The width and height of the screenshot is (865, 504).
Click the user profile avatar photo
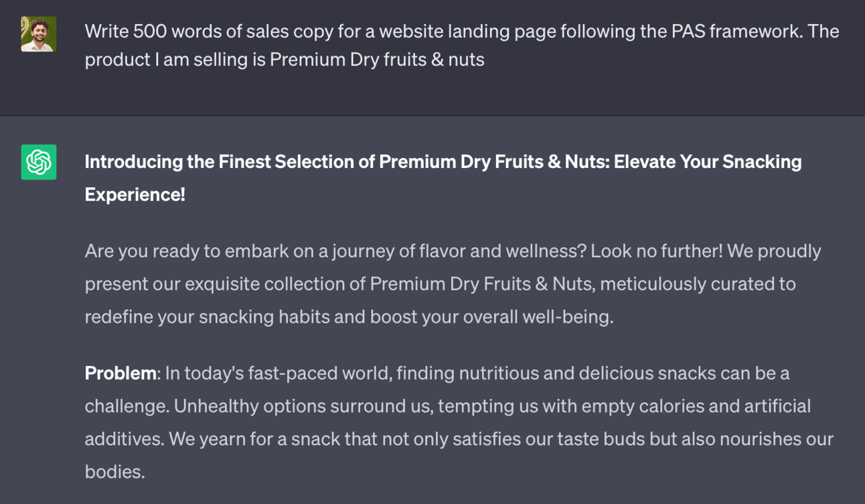tap(39, 34)
